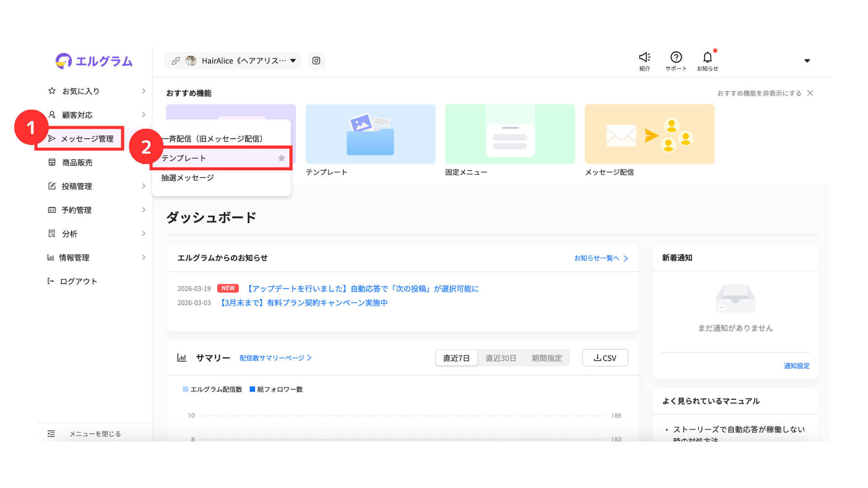Open the お知らせ bell notifications
Viewport: 868px width, 488px height.
pos(708,57)
